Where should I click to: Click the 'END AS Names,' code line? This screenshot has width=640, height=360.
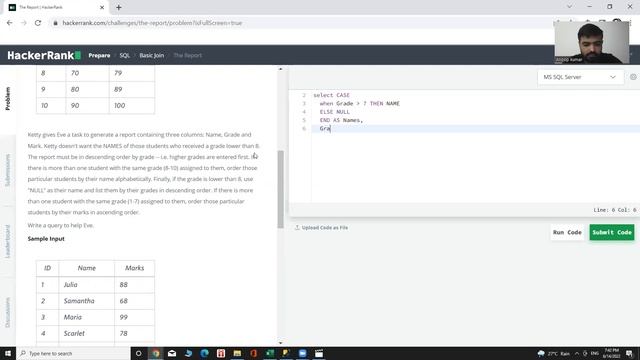341,120
